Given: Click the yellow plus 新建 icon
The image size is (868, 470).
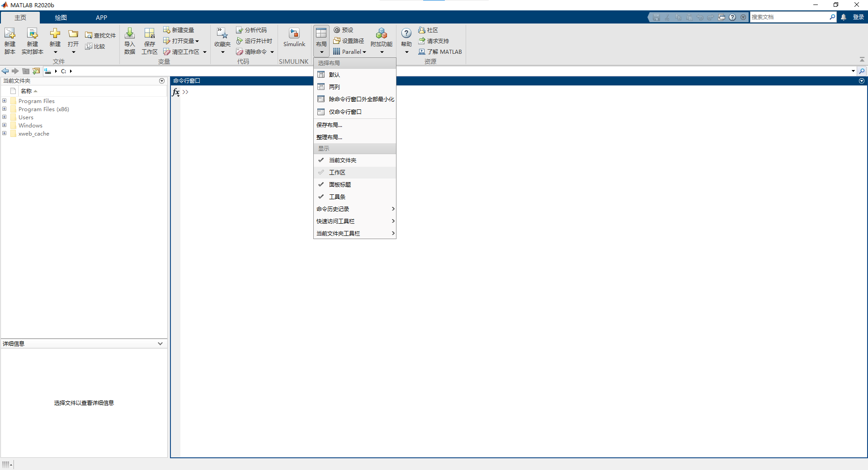Looking at the screenshot, I should pos(55,33).
